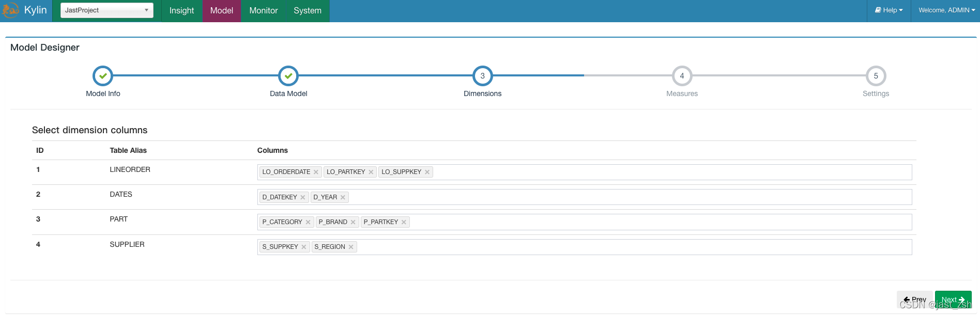Remove the LO_PARTKEY column tag
The image size is (980, 315).
(371, 172)
